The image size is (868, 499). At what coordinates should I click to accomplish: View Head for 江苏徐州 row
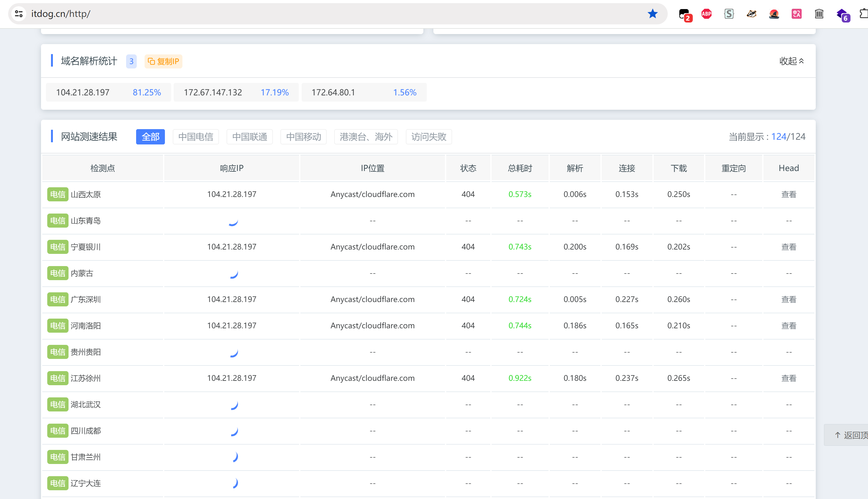789,378
